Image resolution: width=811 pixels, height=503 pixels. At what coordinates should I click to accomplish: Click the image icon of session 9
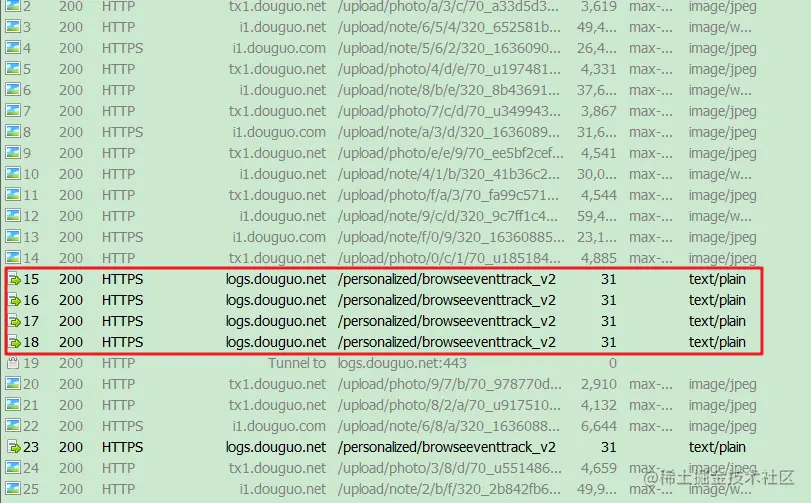click(x=13, y=153)
